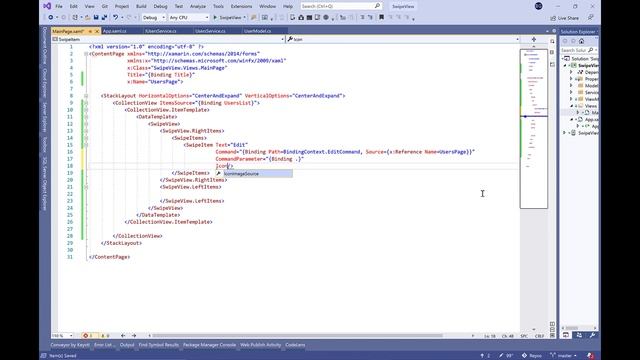Viewport: 640px width, 360px height.
Task: Click the warning count indicator
Action: point(105,336)
